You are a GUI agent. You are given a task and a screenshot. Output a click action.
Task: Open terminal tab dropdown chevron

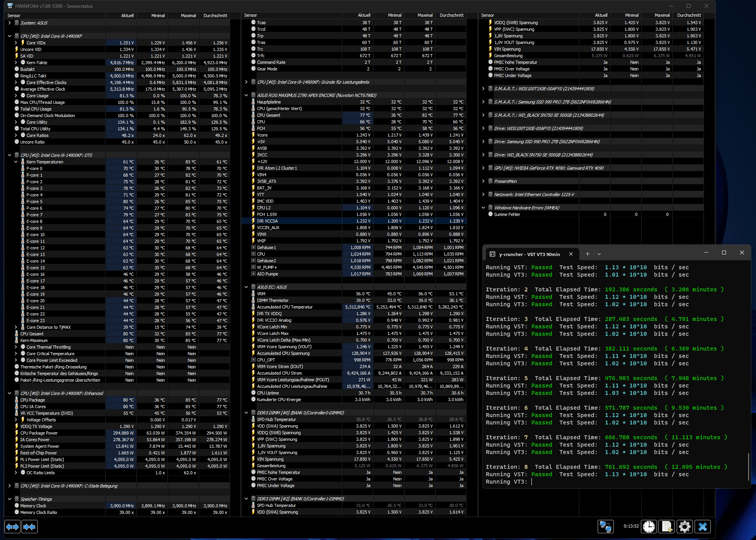point(599,254)
